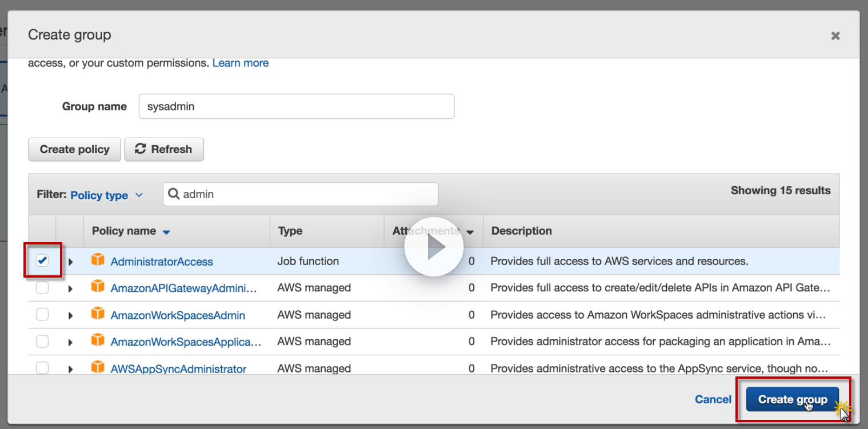Check the AmazonWorkSpacesAdmin policy checkbox
This screenshot has height=429, width=868.
coord(42,315)
